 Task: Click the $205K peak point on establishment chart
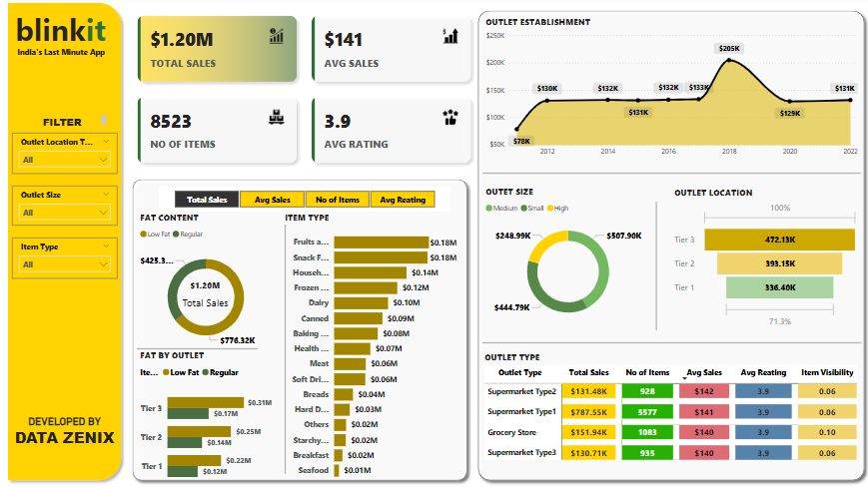tap(729, 60)
